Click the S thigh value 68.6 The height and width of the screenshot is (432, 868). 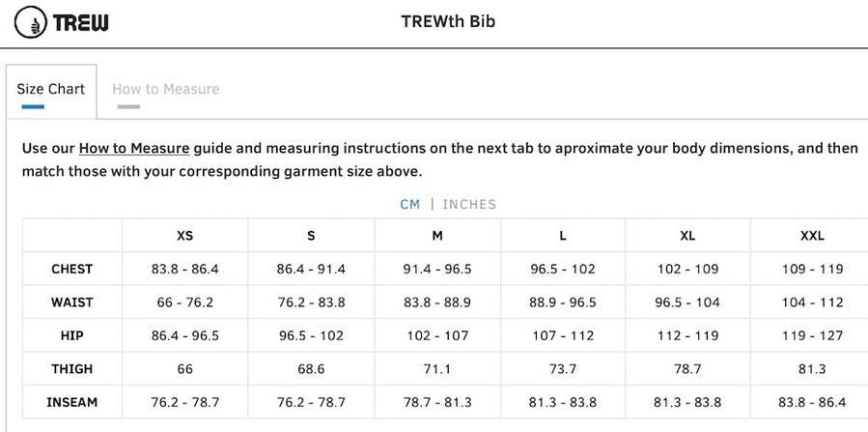[311, 369]
